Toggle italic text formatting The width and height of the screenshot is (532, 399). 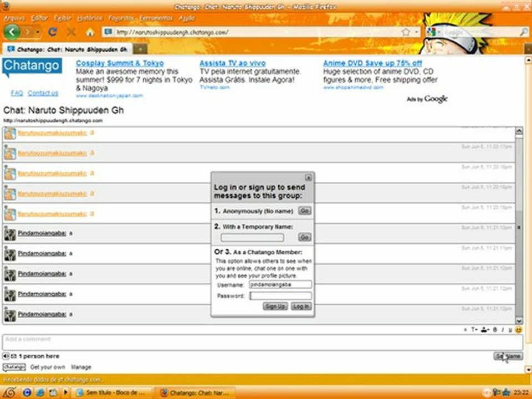(x=503, y=329)
